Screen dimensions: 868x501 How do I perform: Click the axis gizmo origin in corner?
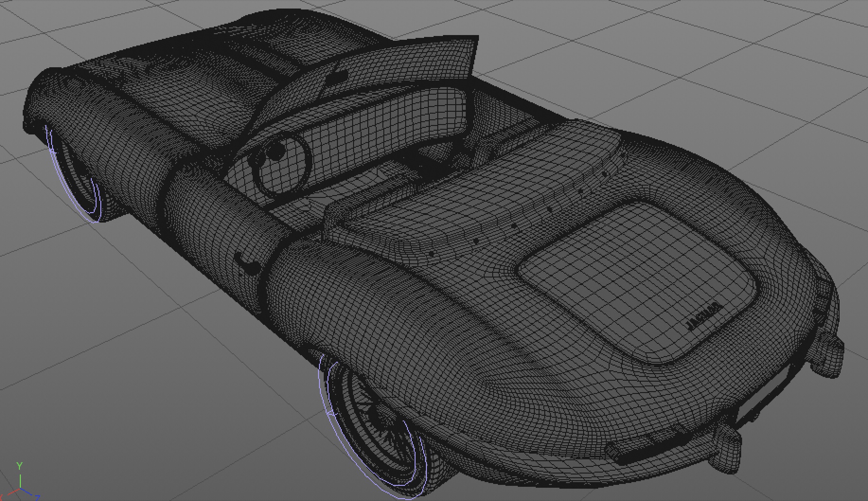20,489
